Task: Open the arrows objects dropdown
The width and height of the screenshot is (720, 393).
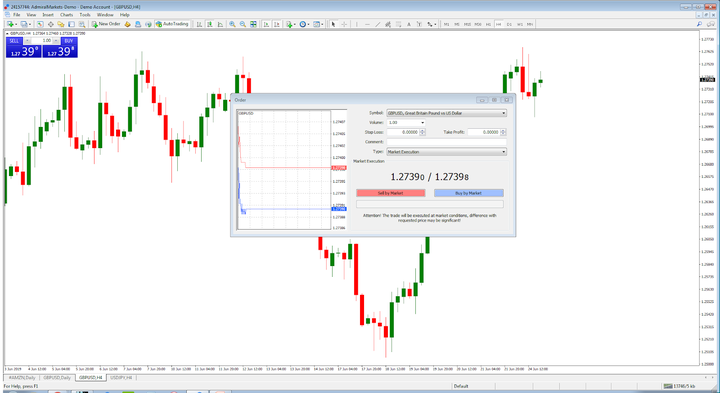Action: click(432, 24)
